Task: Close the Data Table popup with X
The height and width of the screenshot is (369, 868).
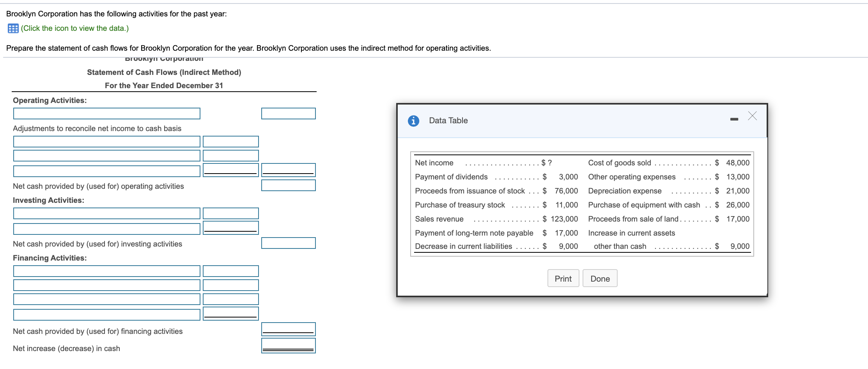Action: pos(753,116)
